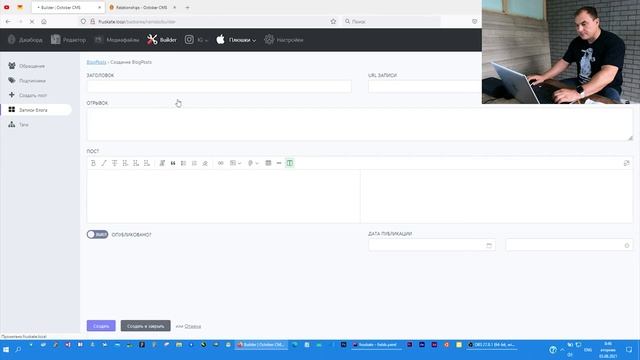Insert blockquote using quote icon
Screen dimensions: 640x360
pyautogui.click(x=173, y=163)
